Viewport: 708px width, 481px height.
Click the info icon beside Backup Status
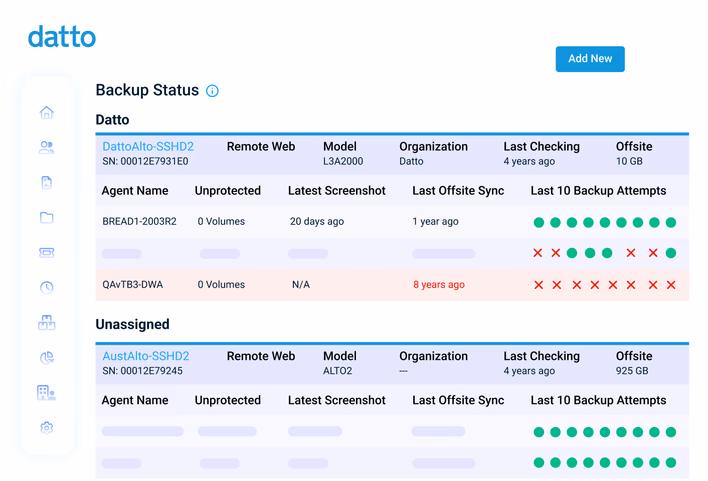point(212,91)
